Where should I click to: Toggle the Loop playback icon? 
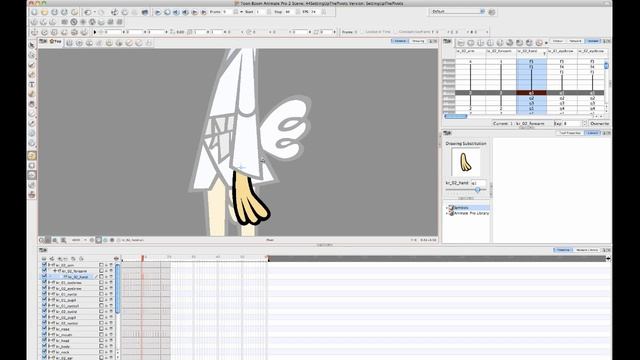[x=167, y=12]
